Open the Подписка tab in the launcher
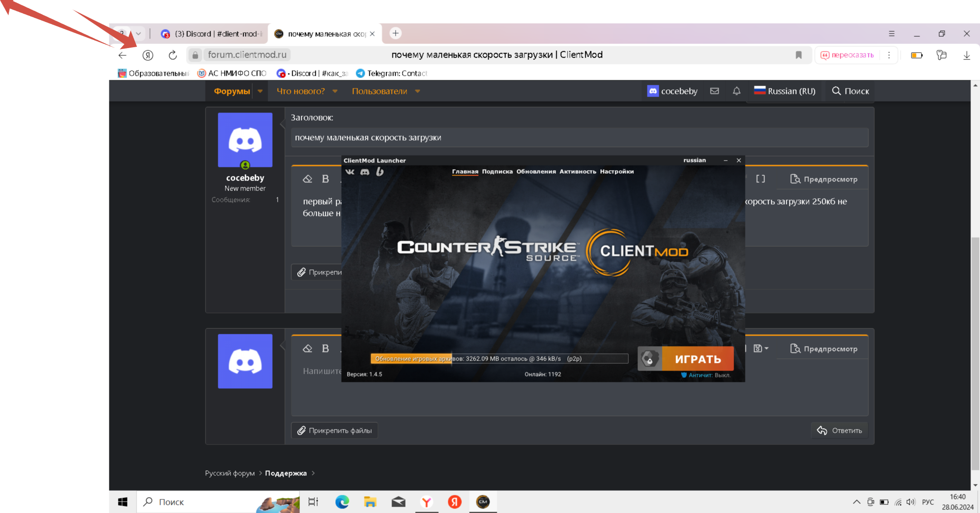Screen dimensions: 980x513 tap(497, 171)
